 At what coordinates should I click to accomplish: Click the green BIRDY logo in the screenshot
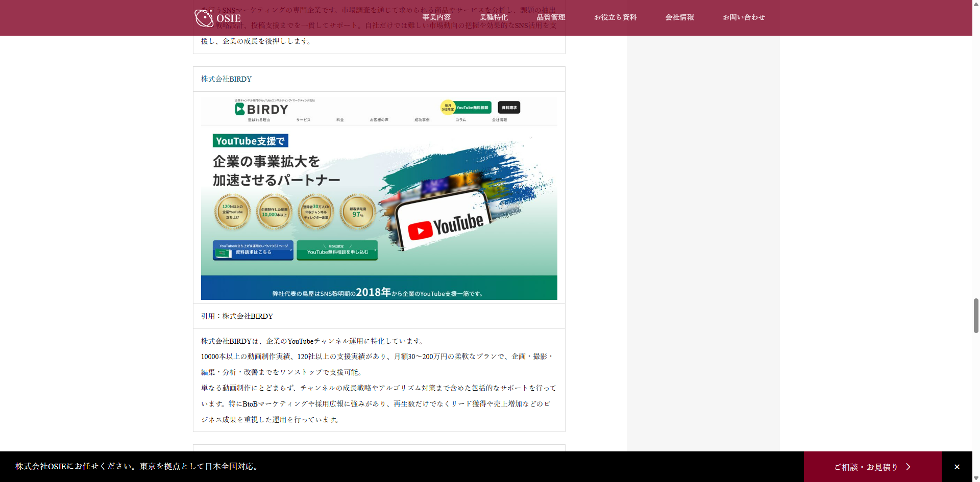pyautogui.click(x=261, y=109)
